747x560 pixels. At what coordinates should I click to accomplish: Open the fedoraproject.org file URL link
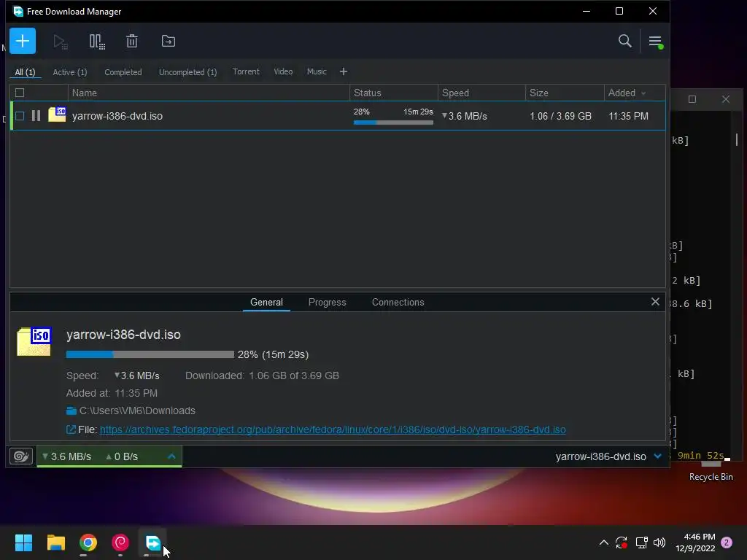333,429
